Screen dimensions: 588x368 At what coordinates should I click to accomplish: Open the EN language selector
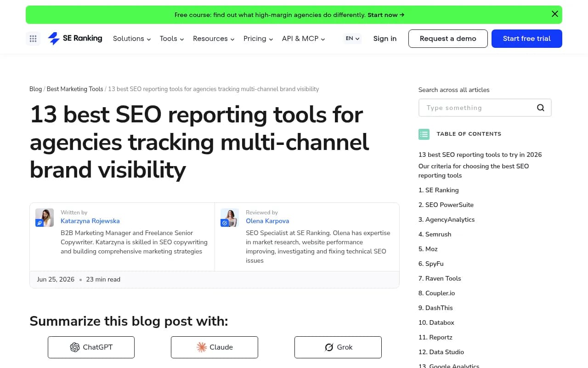[352, 39]
